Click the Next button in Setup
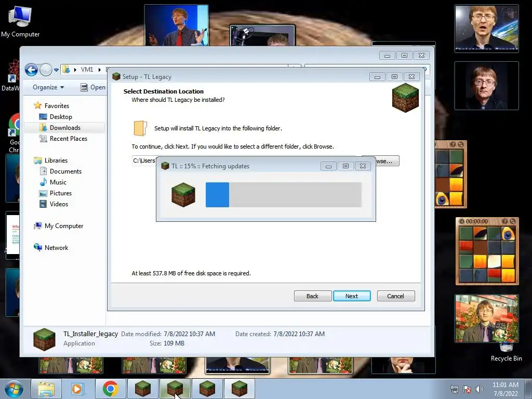The width and height of the screenshot is (532, 399). [x=352, y=296]
